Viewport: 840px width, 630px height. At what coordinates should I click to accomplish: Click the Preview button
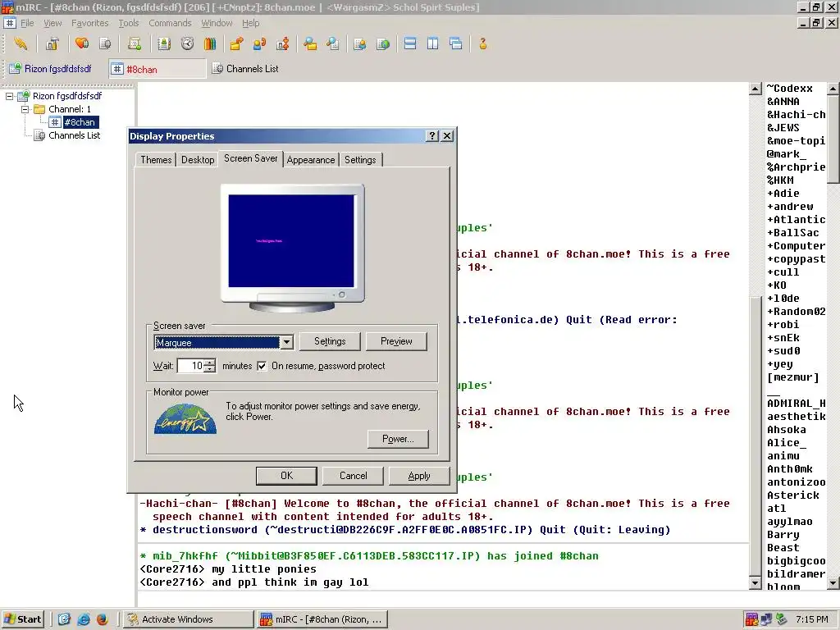tap(396, 341)
